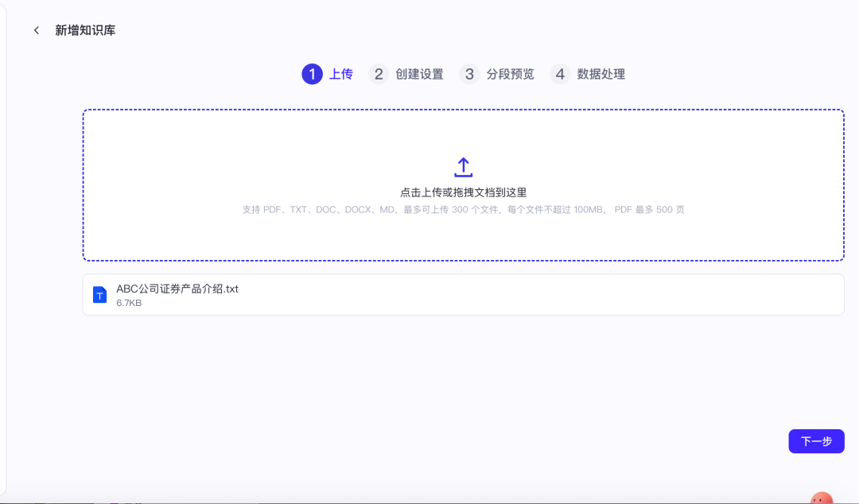Click the blue text file icon
859x504 pixels.
click(x=99, y=295)
